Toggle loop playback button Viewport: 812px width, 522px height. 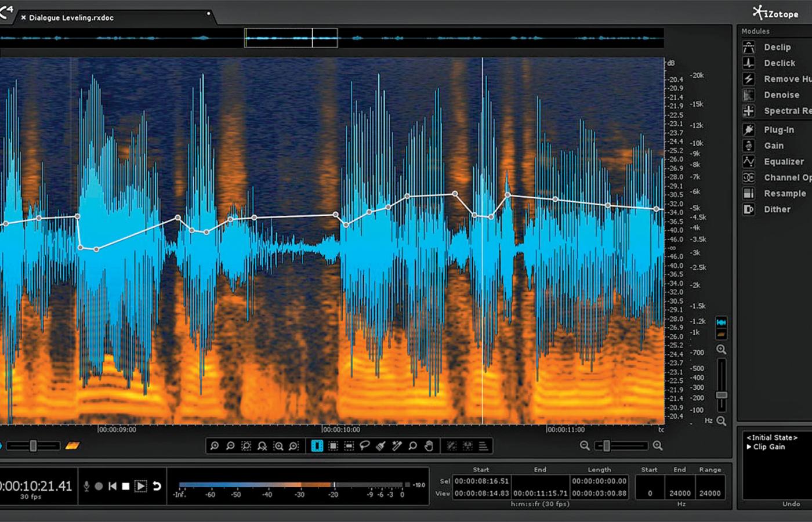157,486
